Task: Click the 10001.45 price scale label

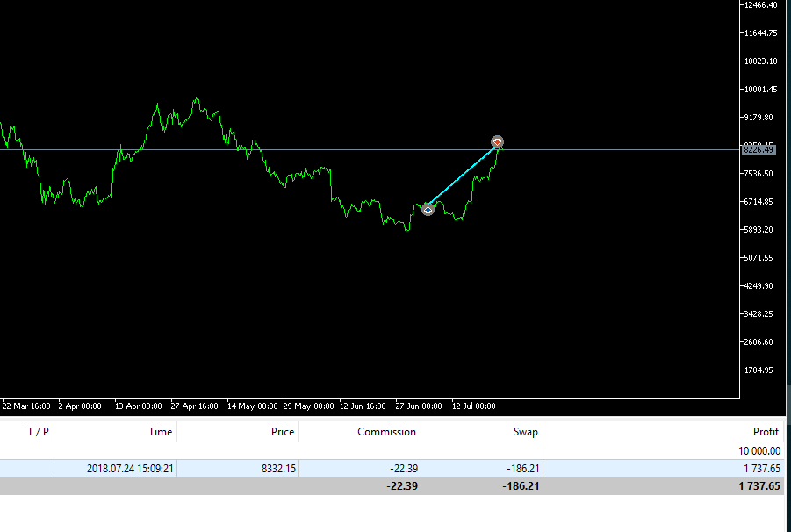Action: (759, 90)
